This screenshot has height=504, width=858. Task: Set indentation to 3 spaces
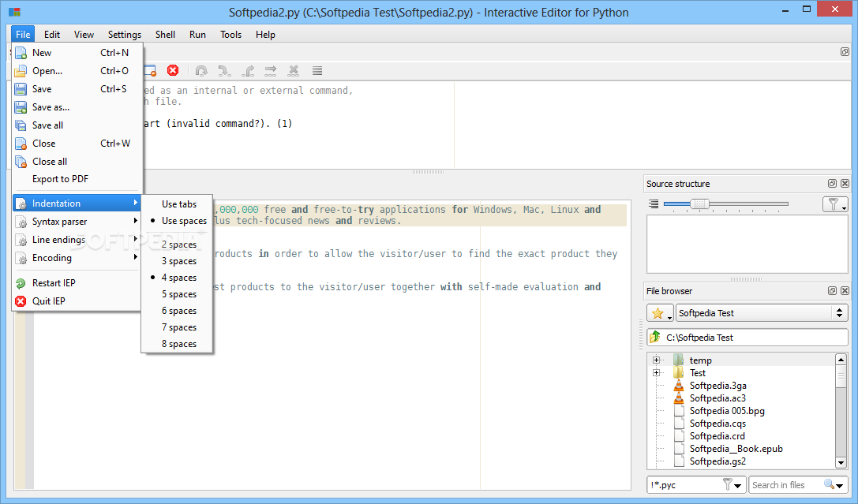177,261
